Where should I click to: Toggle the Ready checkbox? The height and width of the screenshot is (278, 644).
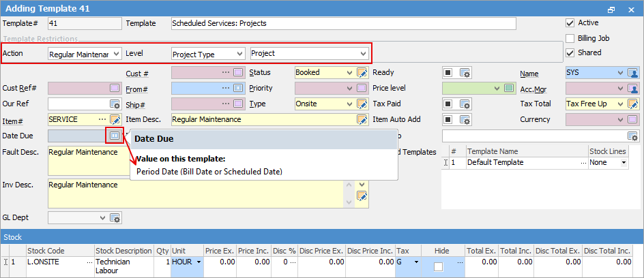coord(448,73)
